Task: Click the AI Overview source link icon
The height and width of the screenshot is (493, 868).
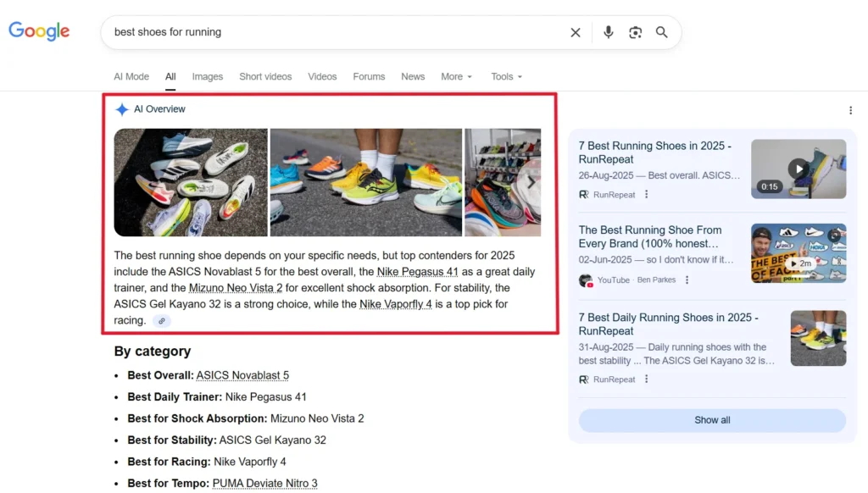Action: click(161, 321)
